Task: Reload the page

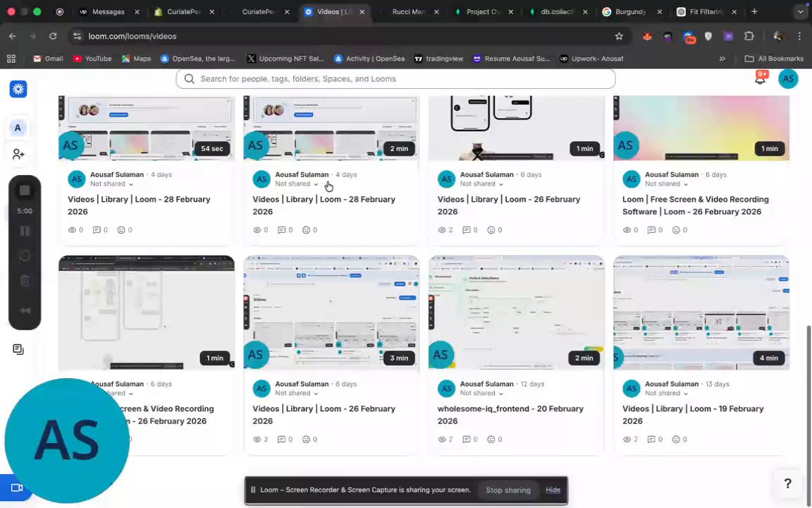Action: pyautogui.click(x=53, y=36)
